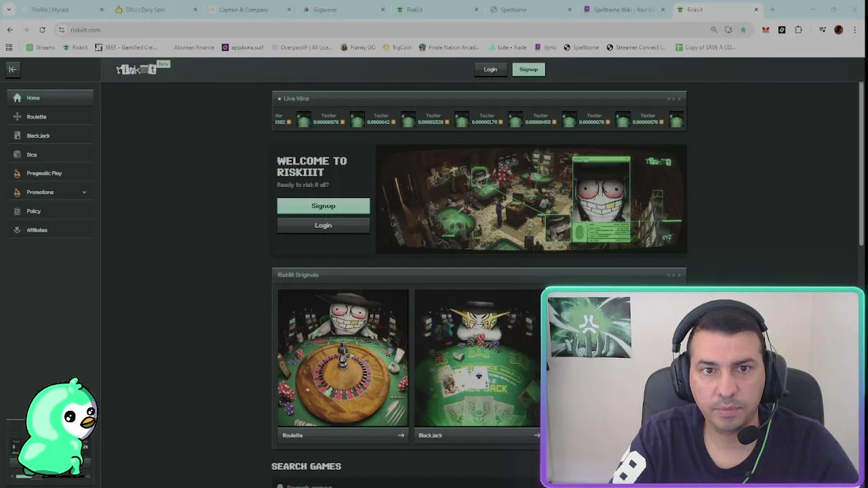Open Affiliates from the sidebar
Screen dimensions: 868x488
(50, 230)
